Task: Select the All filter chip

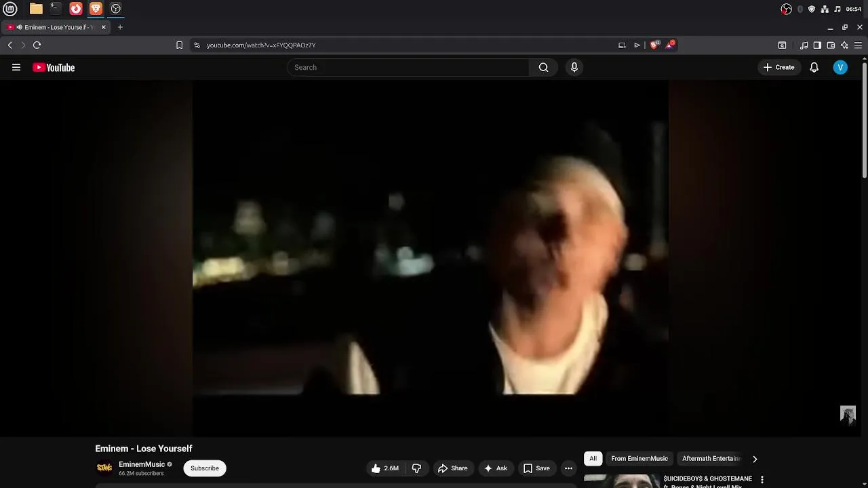Action: pos(593,459)
